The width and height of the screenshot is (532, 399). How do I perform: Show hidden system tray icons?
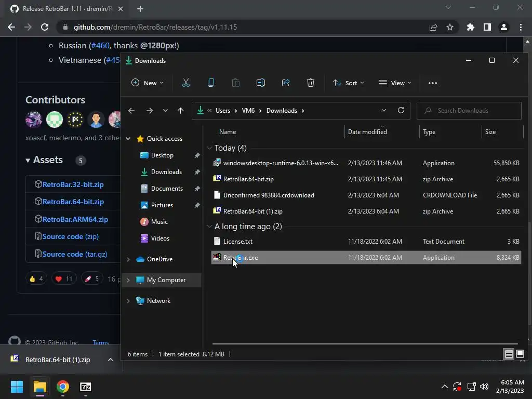(x=445, y=387)
